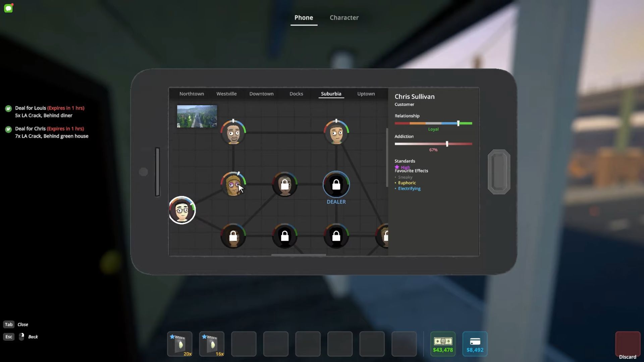The width and height of the screenshot is (644, 362).
Task: Select the bearded customer avatar at top
Action: (233, 133)
